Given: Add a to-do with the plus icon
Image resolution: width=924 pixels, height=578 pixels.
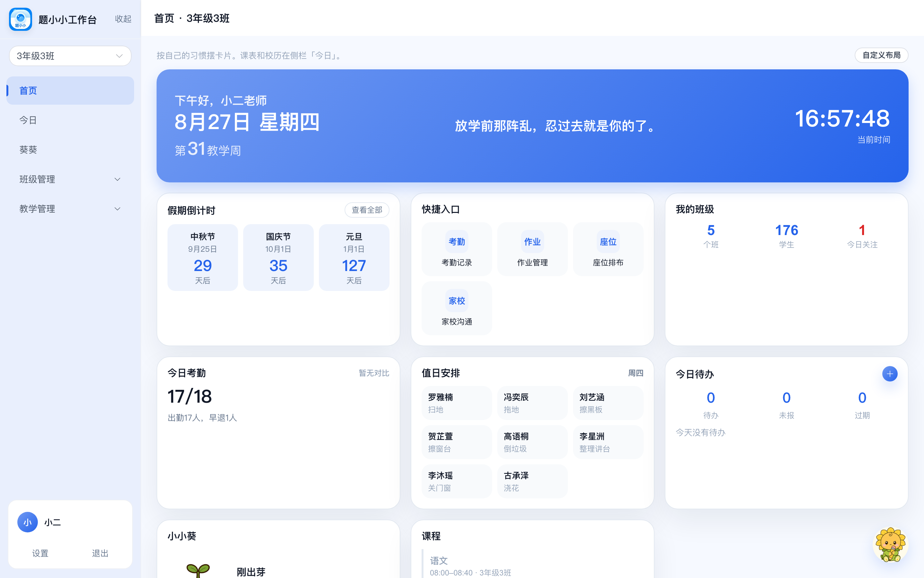Looking at the screenshot, I should (890, 374).
